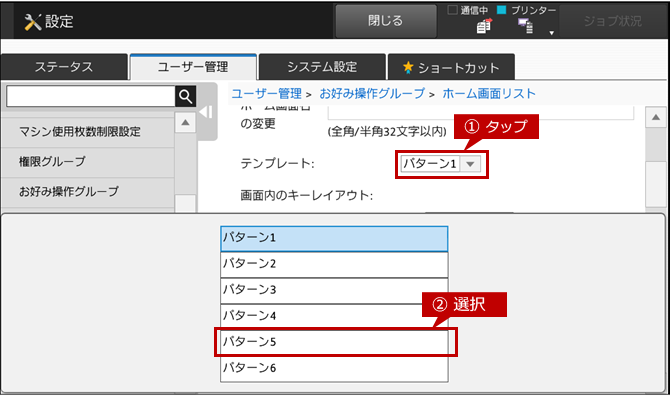The width and height of the screenshot is (670, 396).
Task: Choose パターン1 from the list
Action: [x=334, y=238]
